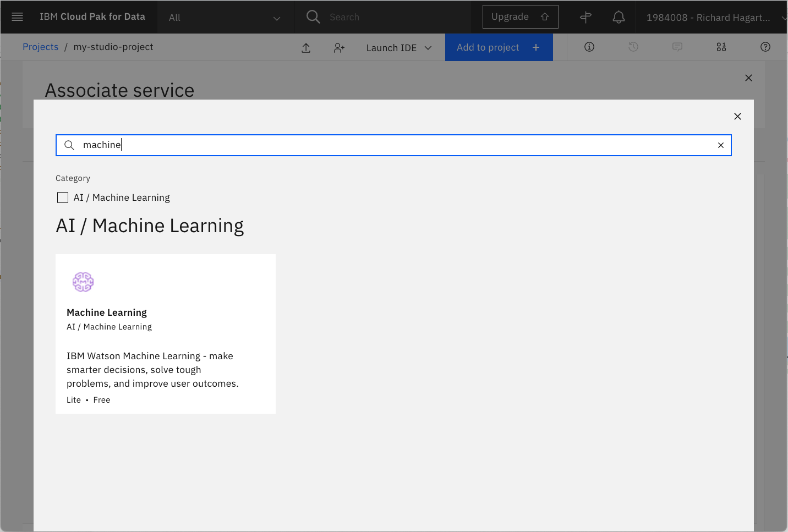This screenshot has height=532, width=788.
Task: Open the project information icon
Action: click(589, 47)
